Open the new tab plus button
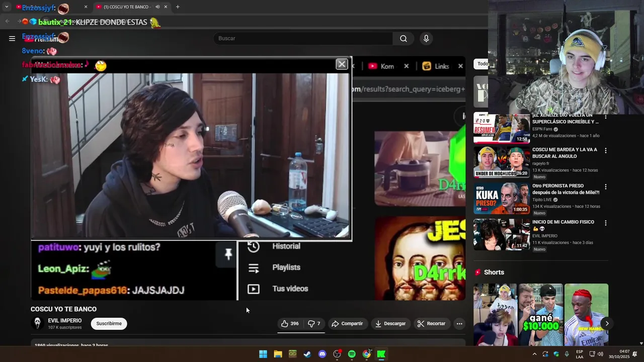Viewport: 644px width, 362px height. (x=178, y=7)
